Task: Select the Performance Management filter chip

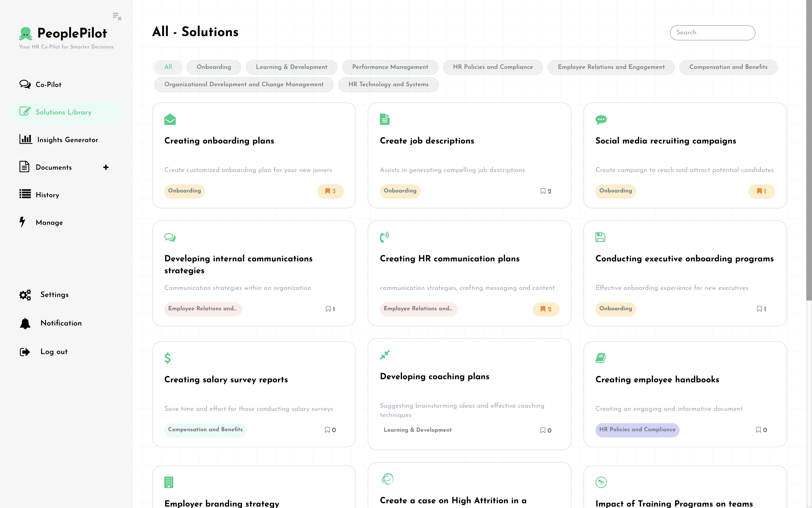Action: pos(390,67)
